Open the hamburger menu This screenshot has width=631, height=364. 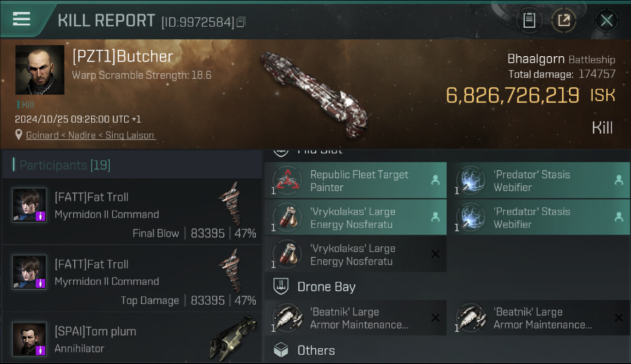coord(21,19)
